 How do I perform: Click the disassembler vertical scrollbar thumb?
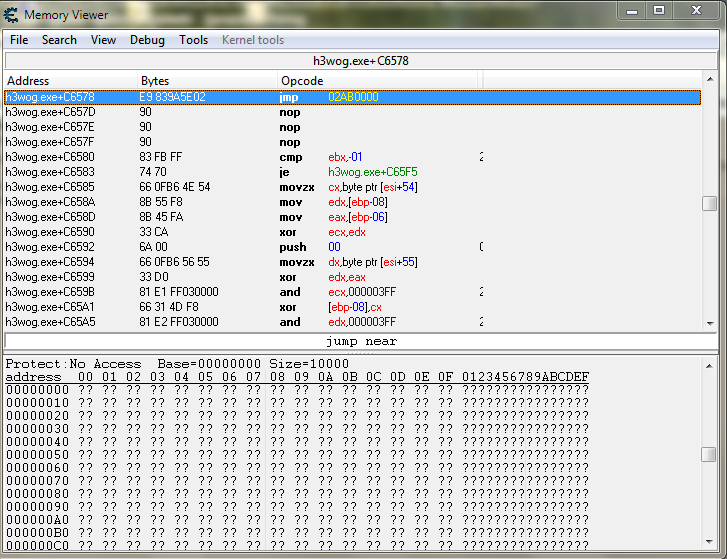click(709, 203)
